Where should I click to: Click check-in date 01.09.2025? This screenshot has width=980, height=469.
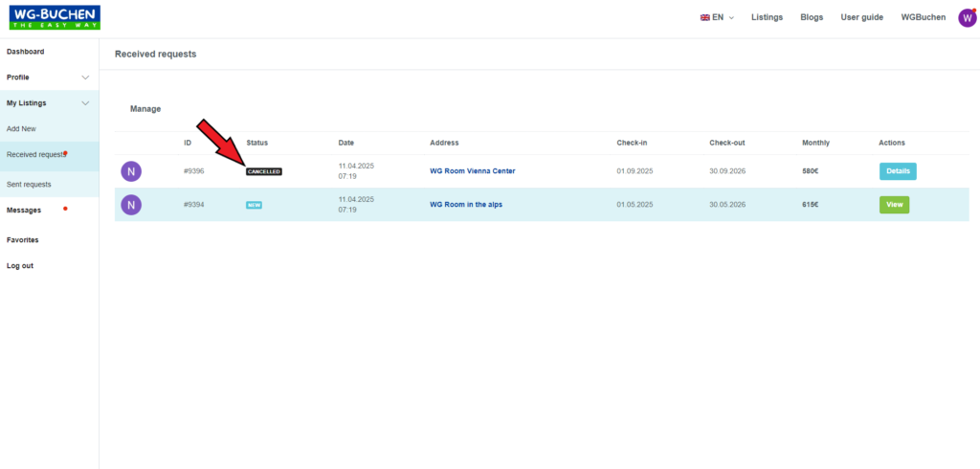pos(635,170)
